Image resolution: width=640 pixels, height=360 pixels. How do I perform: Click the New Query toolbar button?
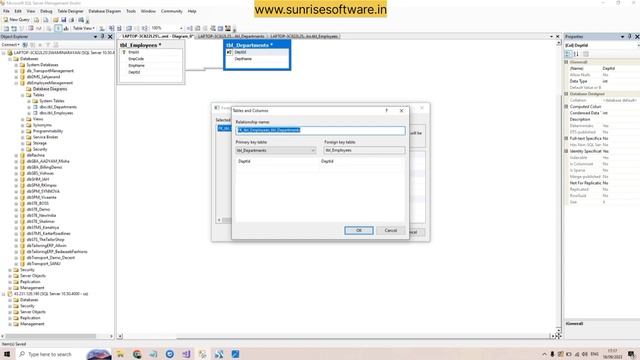(x=16, y=20)
